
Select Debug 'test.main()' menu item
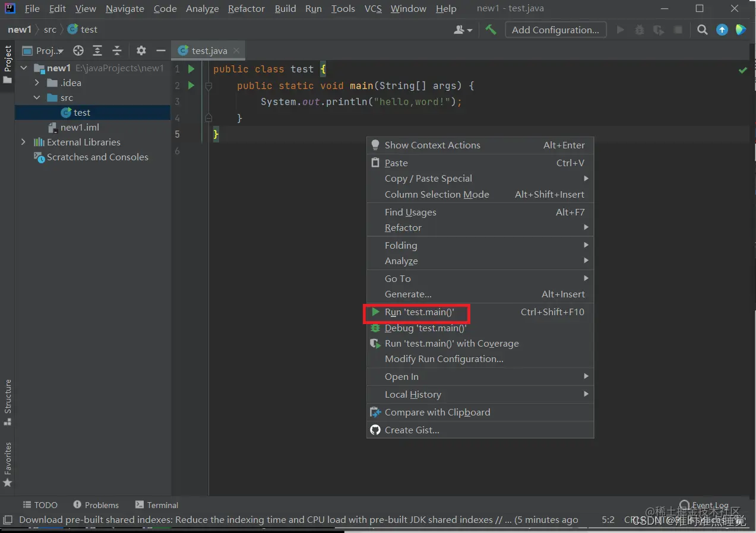click(x=480, y=328)
